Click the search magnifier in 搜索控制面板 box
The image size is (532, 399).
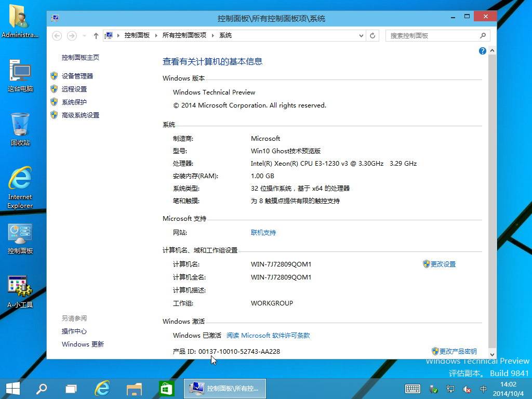(x=483, y=36)
